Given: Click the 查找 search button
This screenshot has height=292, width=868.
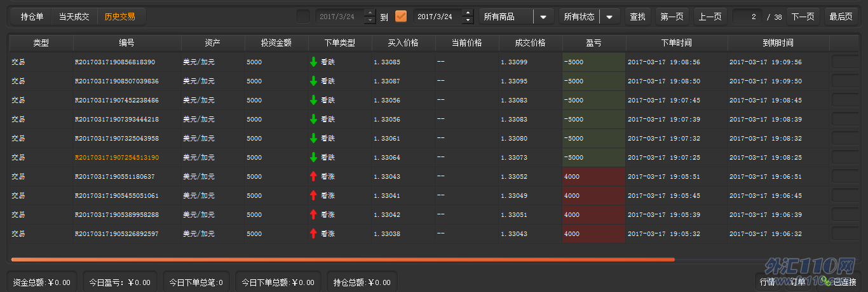Looking at the screenshot, I should (x=638, y=17).
